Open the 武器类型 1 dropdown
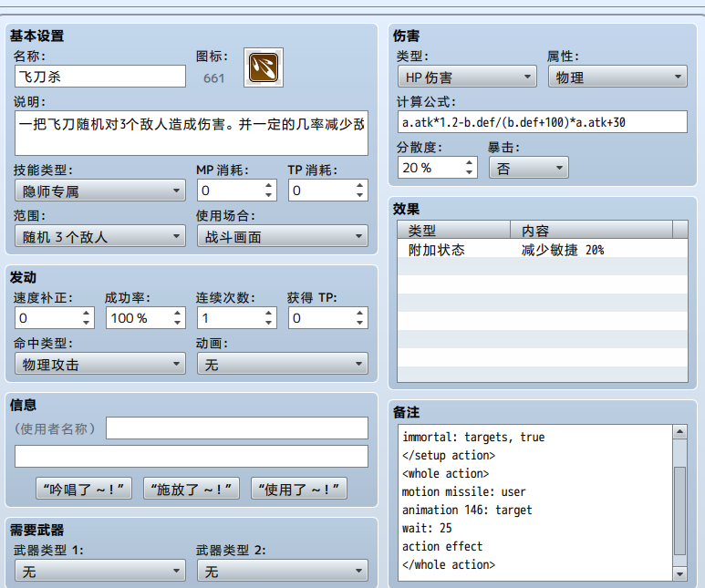The height and width of the screenshot is (588, 705). coord(100,571)
